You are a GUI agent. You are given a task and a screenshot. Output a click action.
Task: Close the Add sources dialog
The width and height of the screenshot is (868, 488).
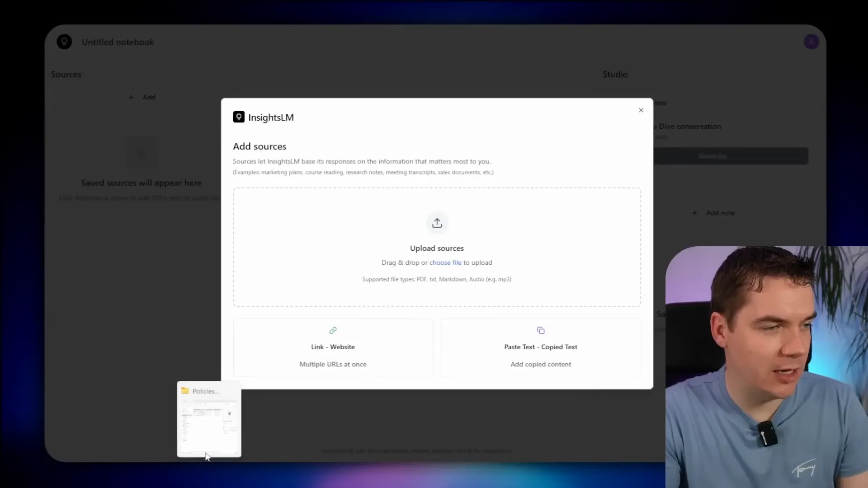[641, 110]
